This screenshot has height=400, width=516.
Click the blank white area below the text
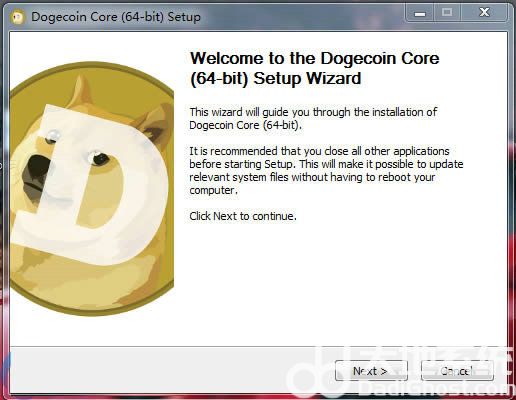click(333, 283)
